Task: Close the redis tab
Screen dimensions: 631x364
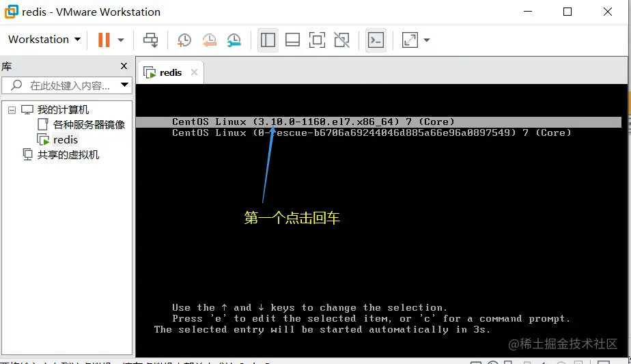Action: pyautogui.click(x=195, y=72)
